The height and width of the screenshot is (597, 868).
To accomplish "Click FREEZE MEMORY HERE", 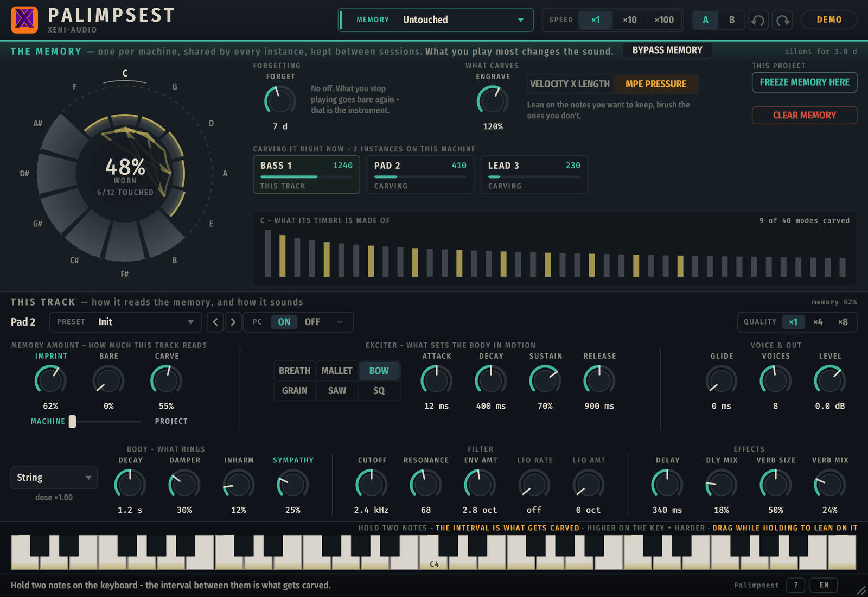I will [x=805, y=82].
